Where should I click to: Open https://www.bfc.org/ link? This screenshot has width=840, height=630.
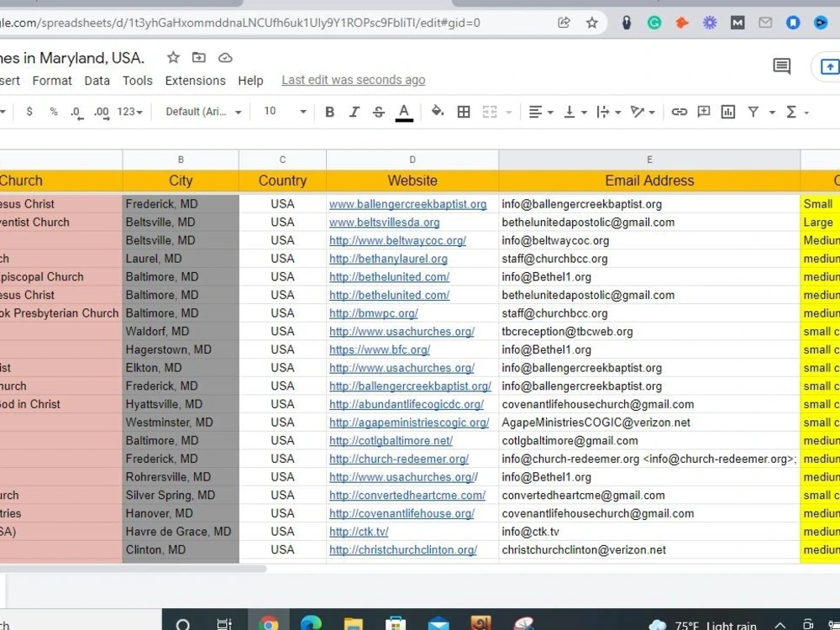click(x=380, y=349)
